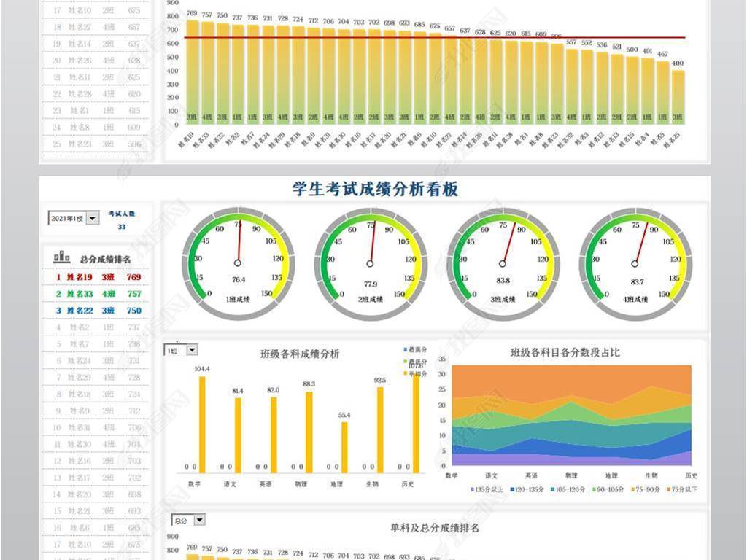Click the data label 467 on ranking chart

pos(662,54)
